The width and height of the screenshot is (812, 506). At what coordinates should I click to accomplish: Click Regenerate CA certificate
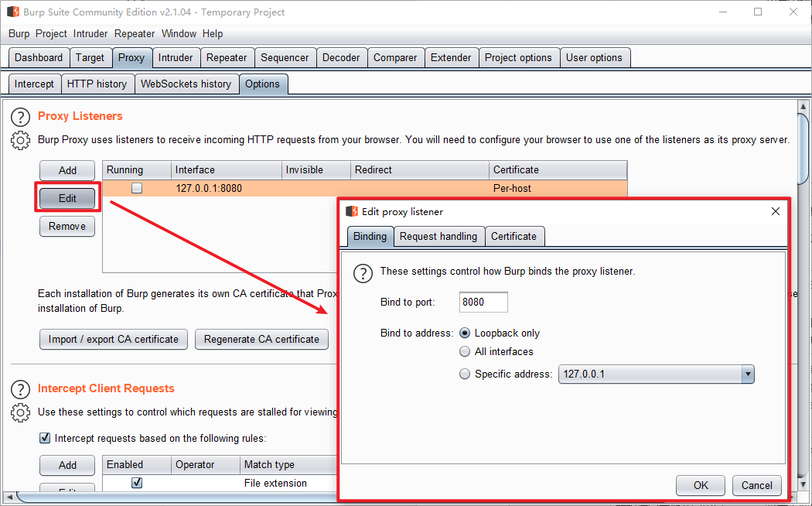tap(261, 339)
